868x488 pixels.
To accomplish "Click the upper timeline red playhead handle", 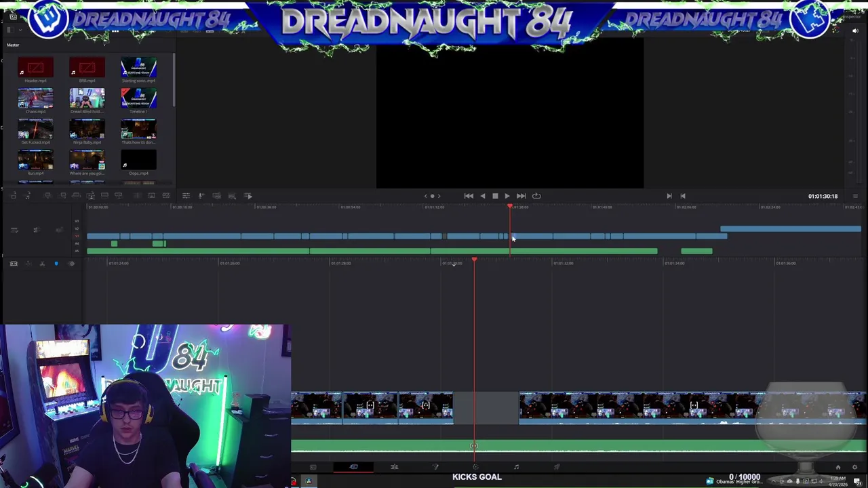I will pyautogui.click(x=510, y=206).
